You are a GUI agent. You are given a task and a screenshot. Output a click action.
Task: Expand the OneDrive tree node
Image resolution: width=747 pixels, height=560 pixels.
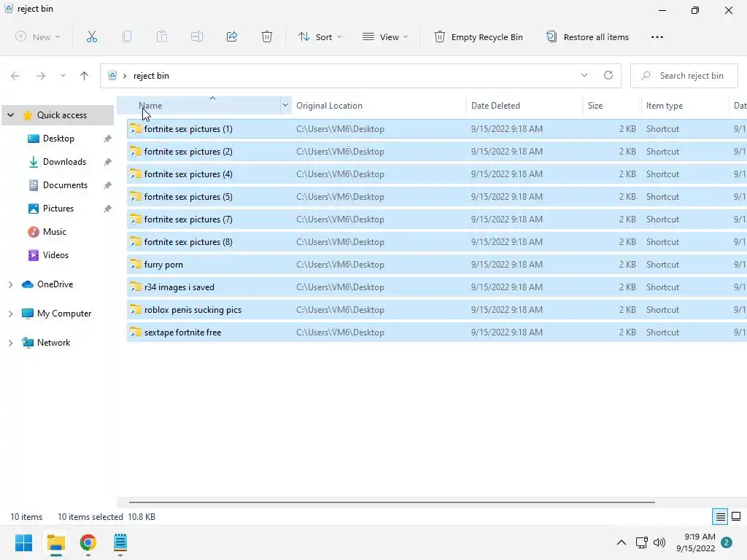pos(10,284)
